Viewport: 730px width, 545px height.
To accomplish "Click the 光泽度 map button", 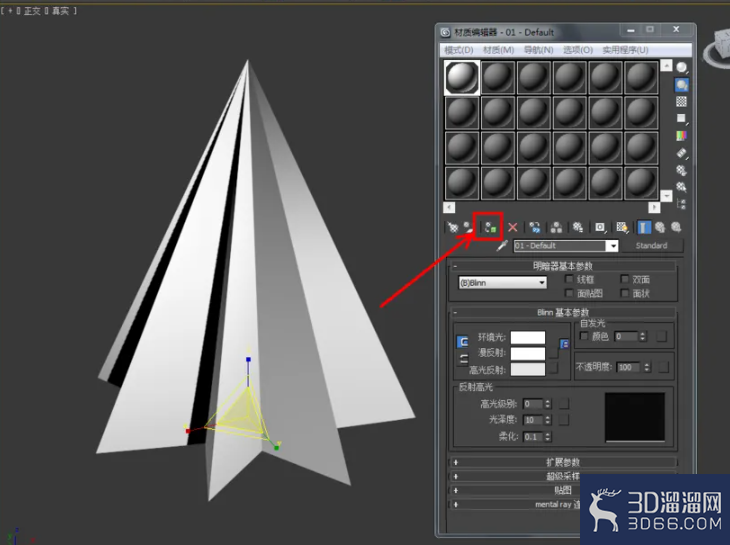I will point(564,420).
